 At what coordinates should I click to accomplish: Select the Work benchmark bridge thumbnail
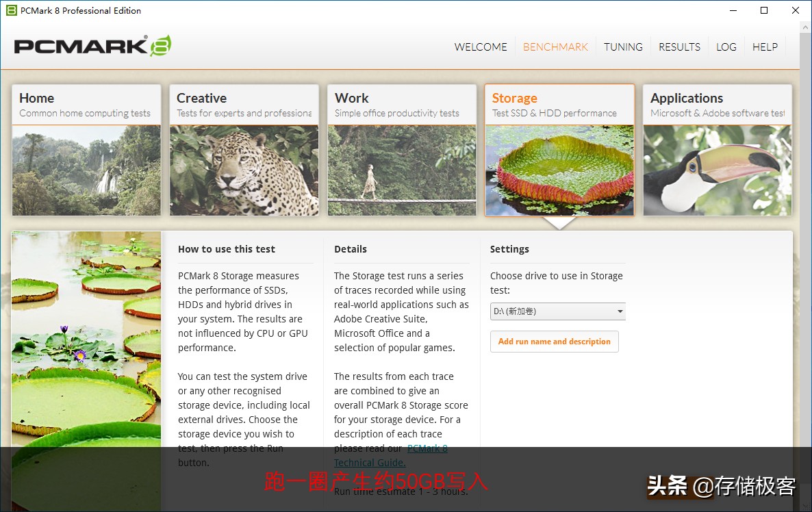click(402, 170)
